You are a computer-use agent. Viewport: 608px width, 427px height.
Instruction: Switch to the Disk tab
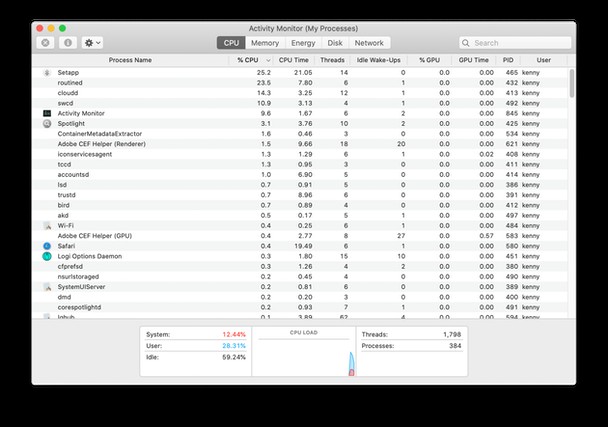(x=335, y=43)
